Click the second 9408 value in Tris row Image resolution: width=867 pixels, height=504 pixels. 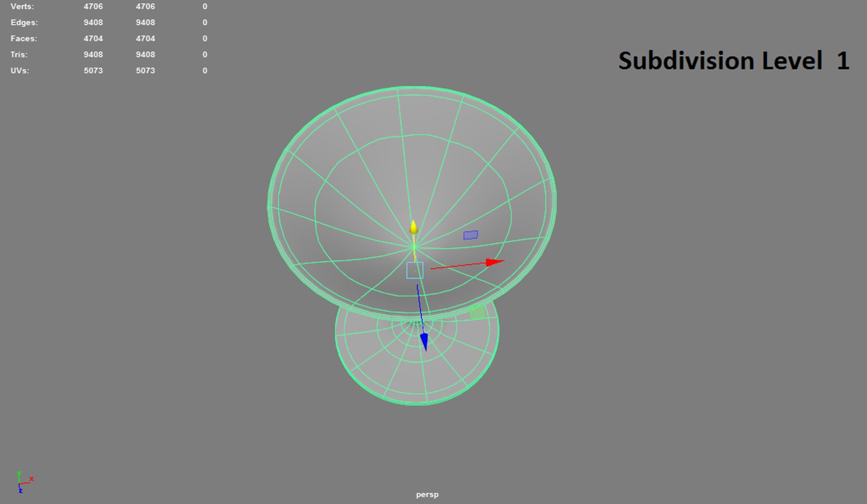tap(146, 55)
